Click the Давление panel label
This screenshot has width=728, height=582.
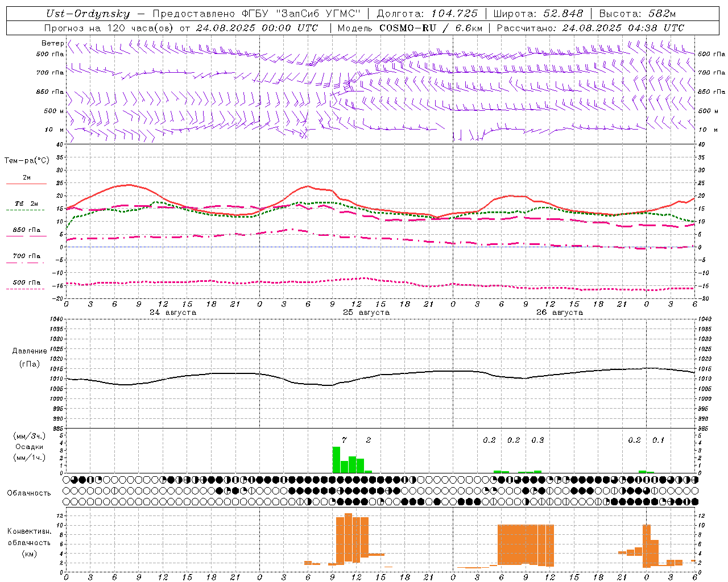tap(30, 351)
